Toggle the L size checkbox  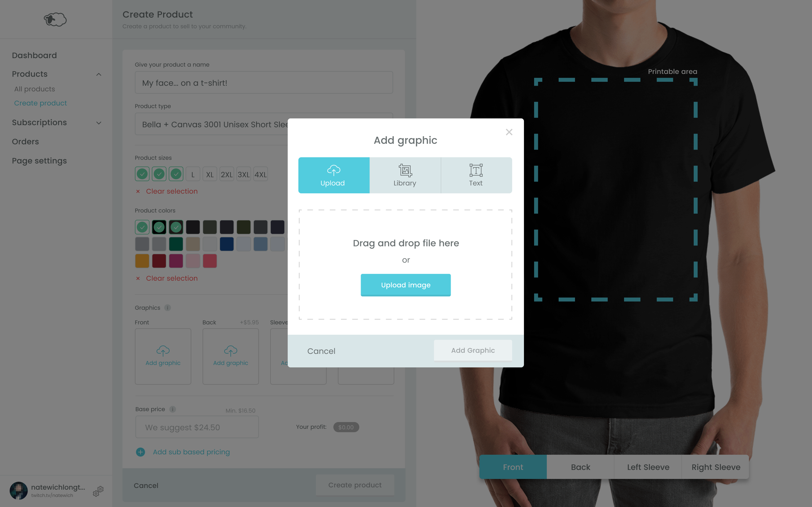coord(193,174)
